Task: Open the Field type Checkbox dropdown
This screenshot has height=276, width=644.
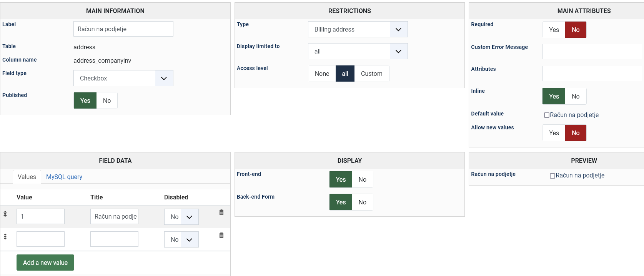Action: [123, 78]
